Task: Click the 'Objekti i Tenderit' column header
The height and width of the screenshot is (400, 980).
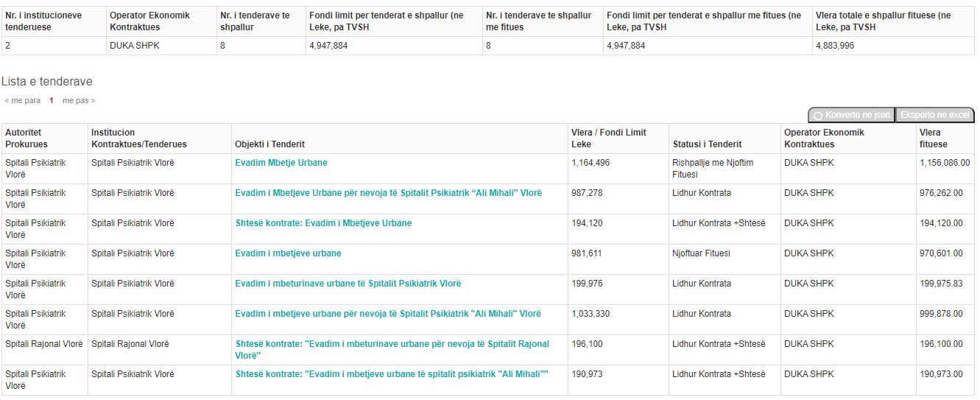Action: [269, 144]
